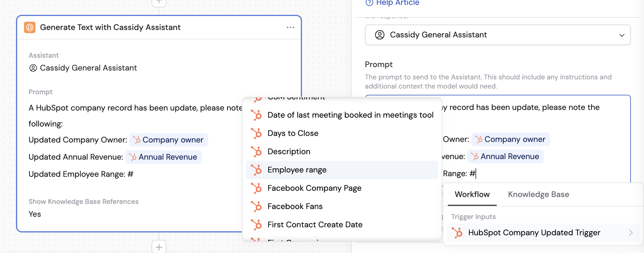The width and height of the screenshot is (644, 253).
Task: Open the three-dot menu on the node card
Action: (290, 27)
